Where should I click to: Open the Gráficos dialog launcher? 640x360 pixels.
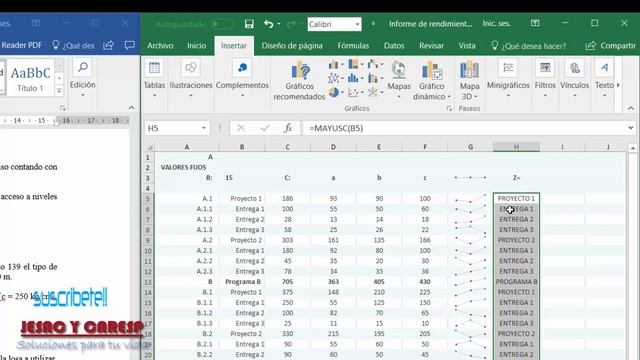[x=449, y=109]
